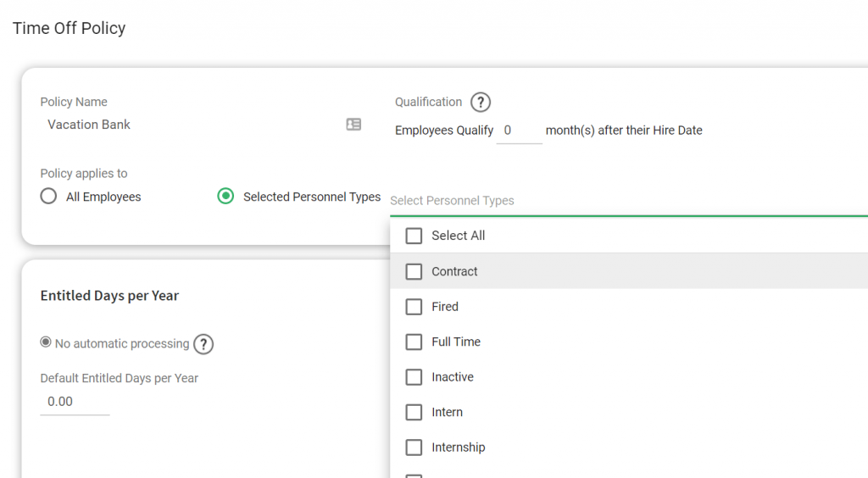Open the Select Personnel Types dropdown field
Viewport: 868px width, 478px height.
pyautogui.click(x=629, y=201)
